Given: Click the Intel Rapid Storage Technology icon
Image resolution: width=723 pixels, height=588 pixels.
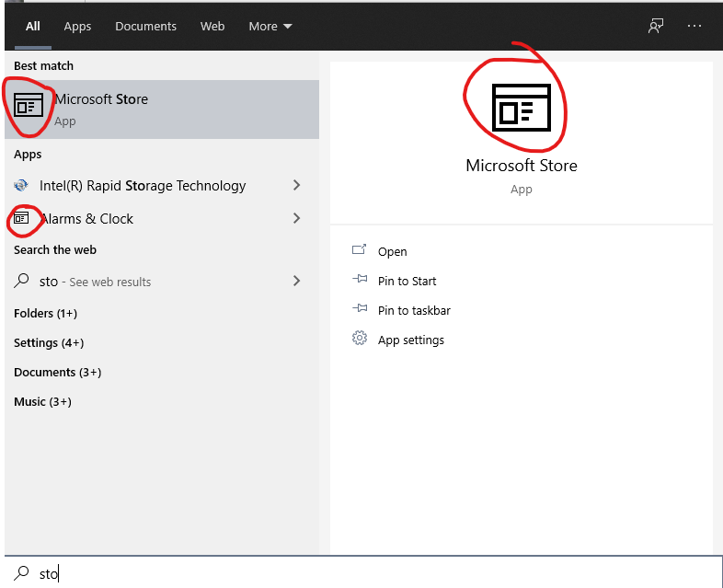Looking at the screenshot, I should (21, 186).
